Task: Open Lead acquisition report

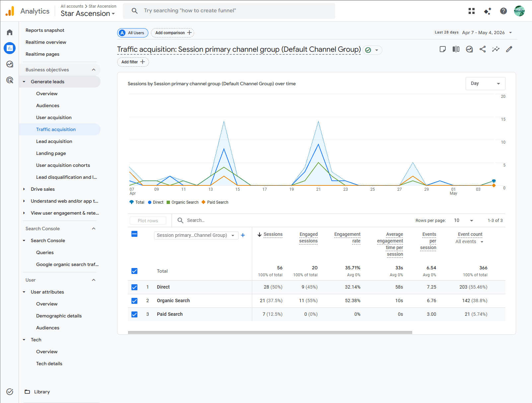Action: click(x=54, y=141)
